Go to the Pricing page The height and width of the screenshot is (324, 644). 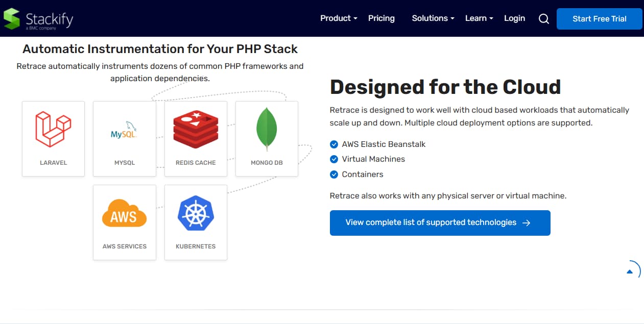pyautogui.click(x=381, y=18)
